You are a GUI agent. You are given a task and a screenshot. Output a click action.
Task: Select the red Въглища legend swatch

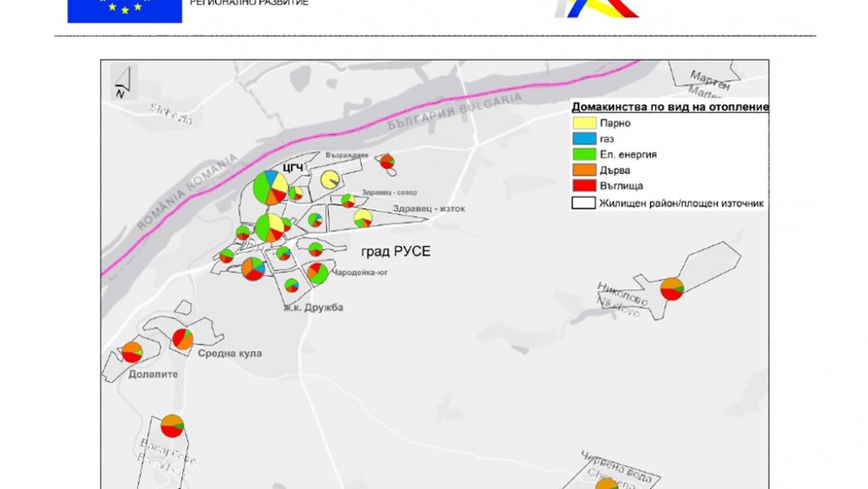pos(583,185)
